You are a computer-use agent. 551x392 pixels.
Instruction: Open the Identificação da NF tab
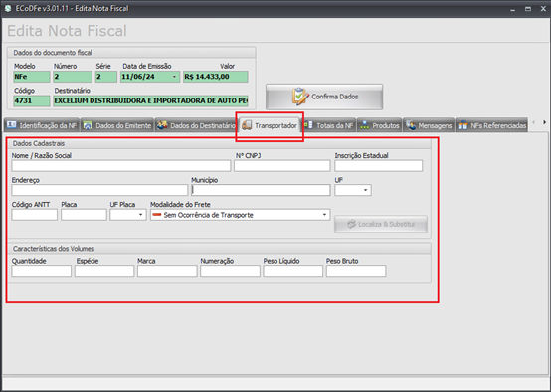(42, 125)
